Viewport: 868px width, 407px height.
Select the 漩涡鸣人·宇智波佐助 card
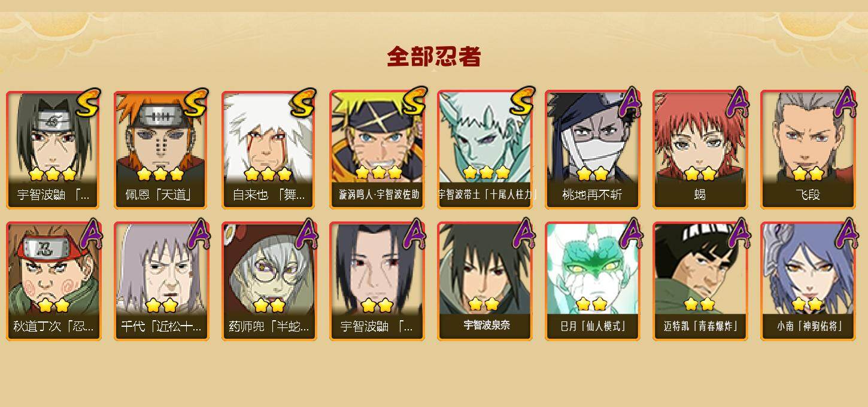tap(377, 150)
